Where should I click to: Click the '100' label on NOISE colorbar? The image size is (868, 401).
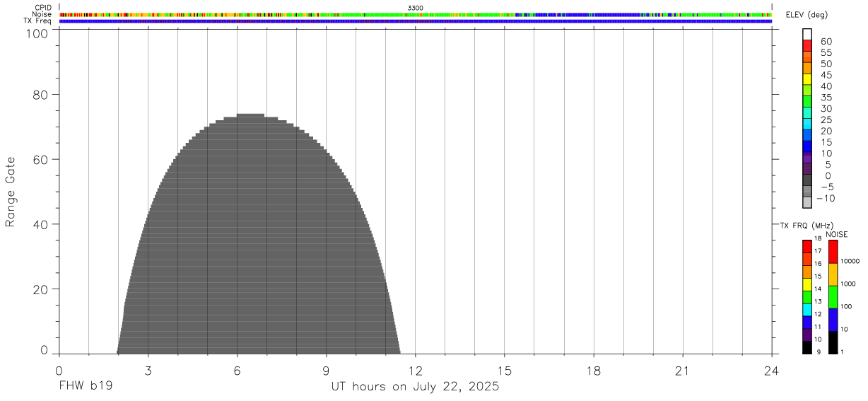click(846, 307)
